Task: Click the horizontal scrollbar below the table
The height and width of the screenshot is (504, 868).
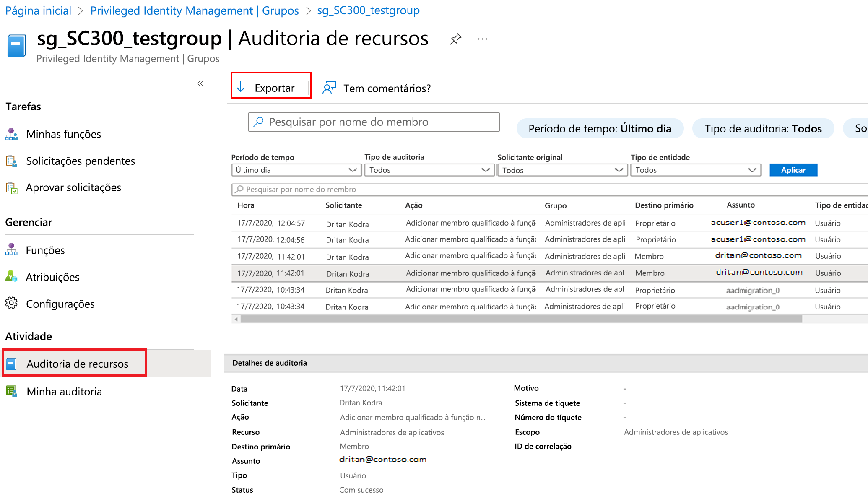Action: click(x=522, y=319)
